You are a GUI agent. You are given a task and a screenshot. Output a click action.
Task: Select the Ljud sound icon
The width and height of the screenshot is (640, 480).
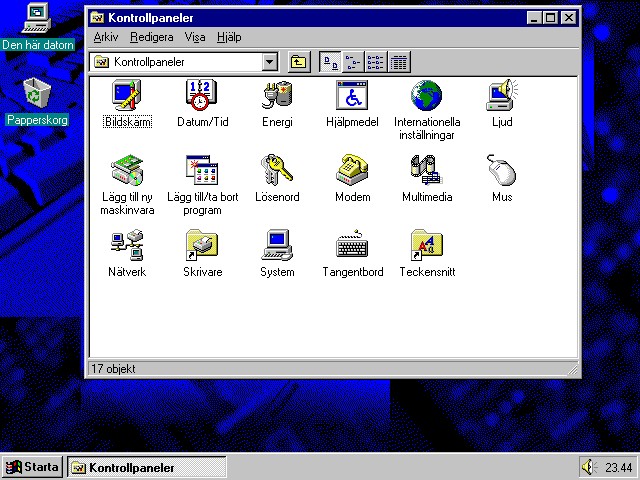[502, 95]
